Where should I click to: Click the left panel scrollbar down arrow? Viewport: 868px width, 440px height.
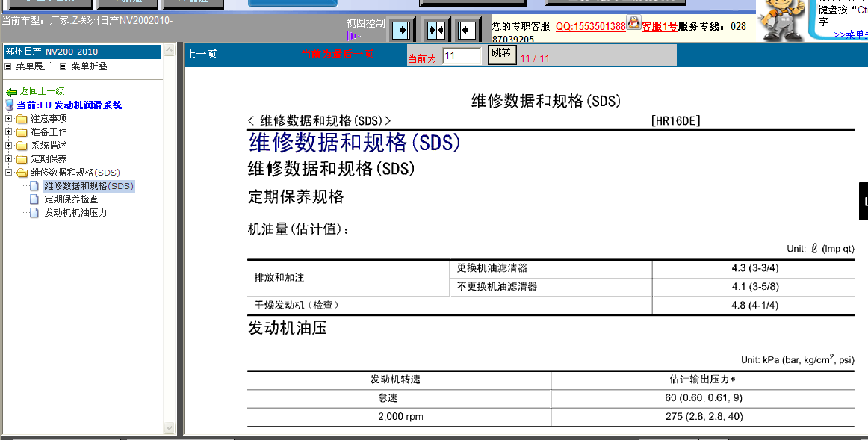170,428
